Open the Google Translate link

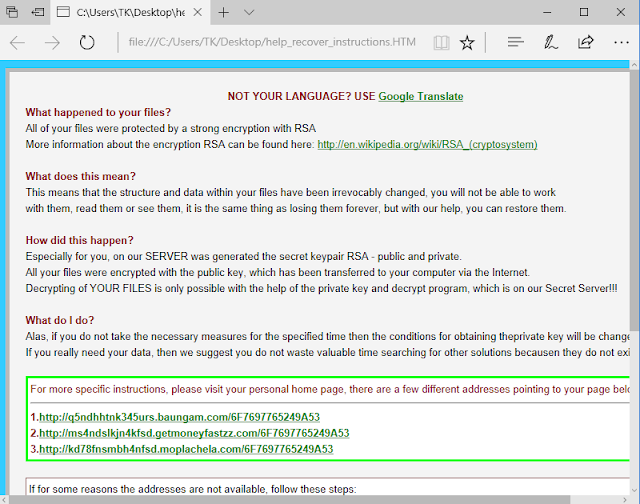420,96
